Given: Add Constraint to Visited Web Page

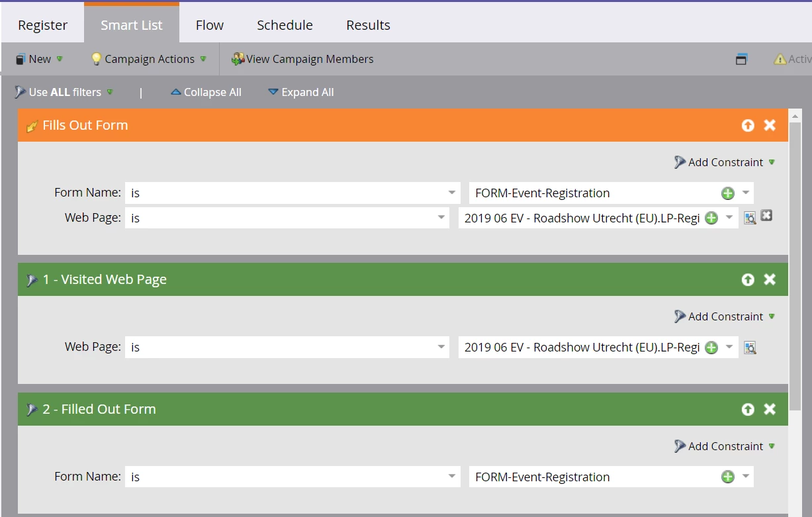Looking at the screenshot, I should pos(725,316).
